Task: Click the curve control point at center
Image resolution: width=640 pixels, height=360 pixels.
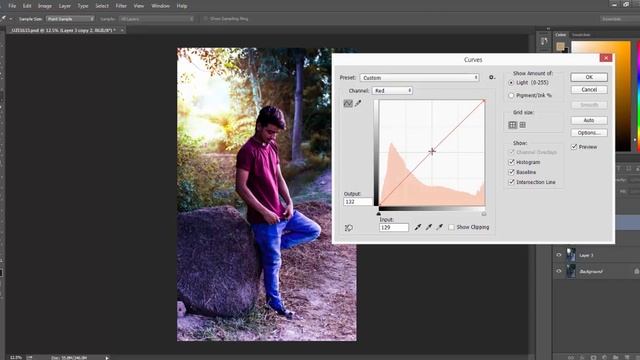Action: click(432, 151)
